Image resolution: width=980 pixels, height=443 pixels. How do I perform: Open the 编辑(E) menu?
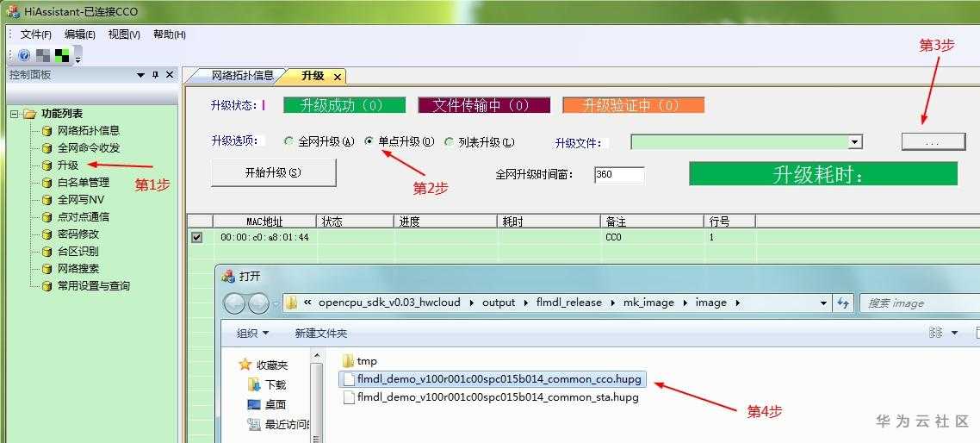(x=80, y=34)
